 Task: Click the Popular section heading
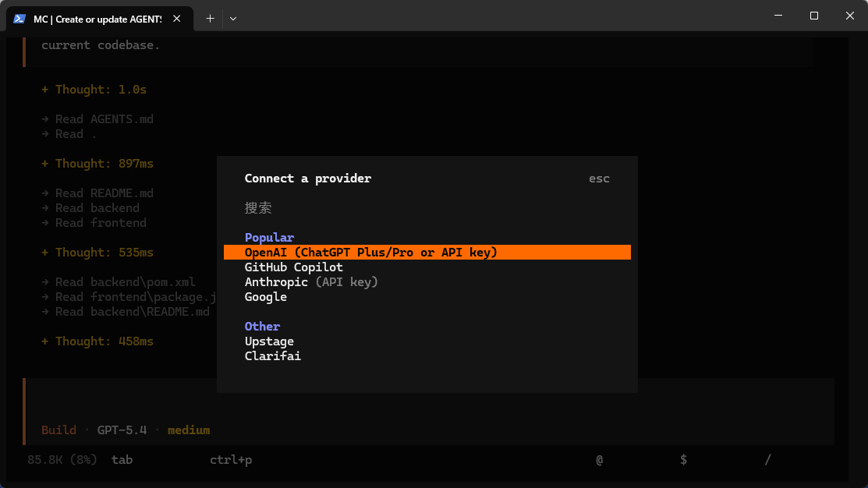coord(270,238)
